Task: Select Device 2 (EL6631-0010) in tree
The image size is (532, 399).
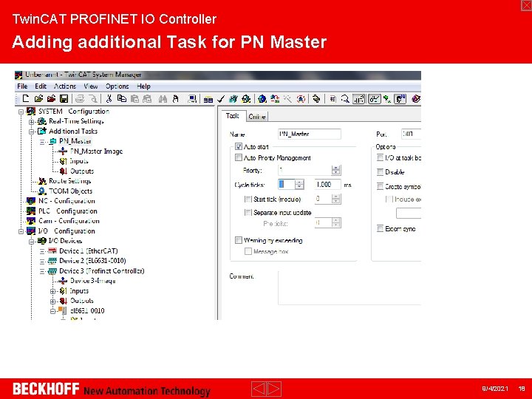Action: tap(92, 261)
